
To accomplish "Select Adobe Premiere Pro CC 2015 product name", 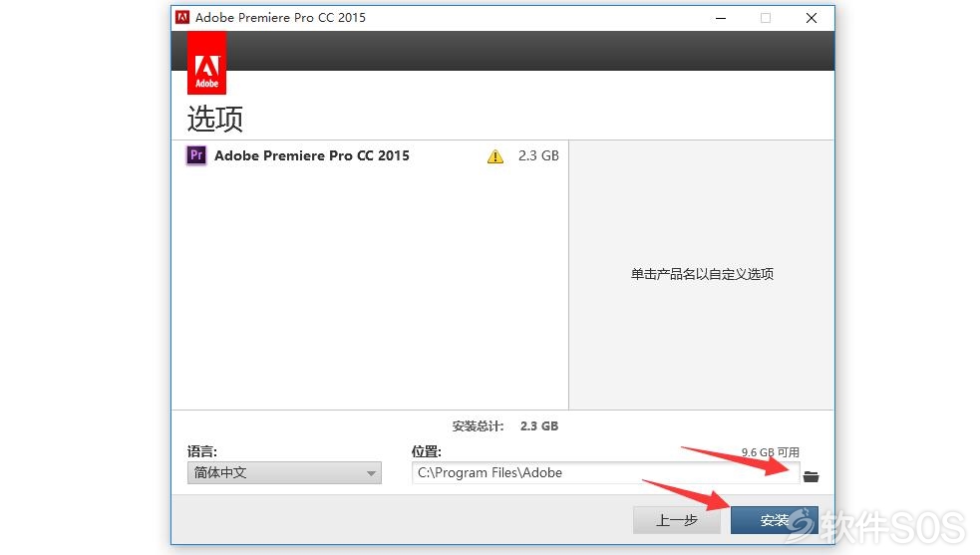I will pyautogui.click(x=312, y=155).
